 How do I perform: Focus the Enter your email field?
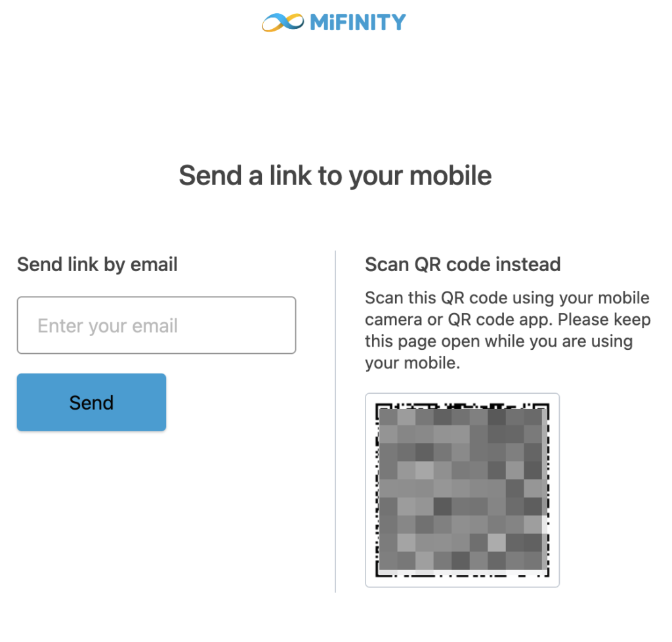click(156, 326)
